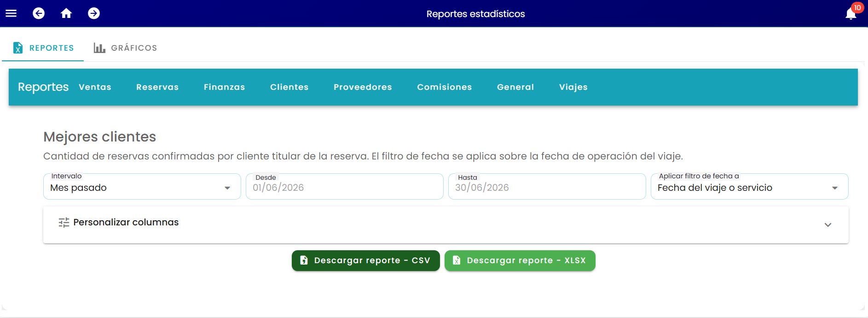868x318 pixels.
Task: Download the report as XLSX
Action: click(x=520, y=260)
